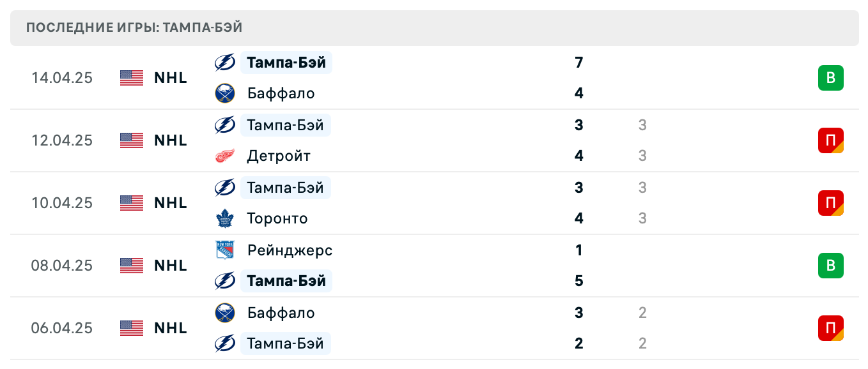This screenshot has width=868, height=369.
Task: Select the Торонто team name
Action: pos(277,218)
